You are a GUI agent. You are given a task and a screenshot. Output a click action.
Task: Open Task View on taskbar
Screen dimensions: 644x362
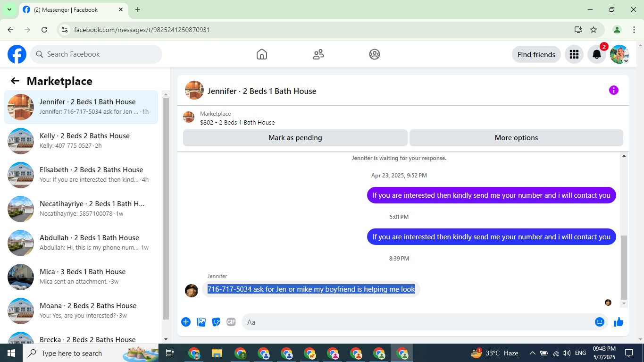click(170, 353)
